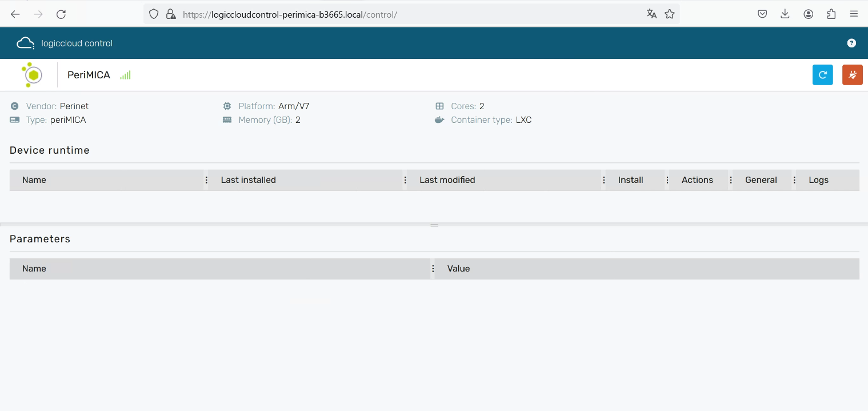
Task: Click the PeriMICA device logo icon
Action: point(32,75)
